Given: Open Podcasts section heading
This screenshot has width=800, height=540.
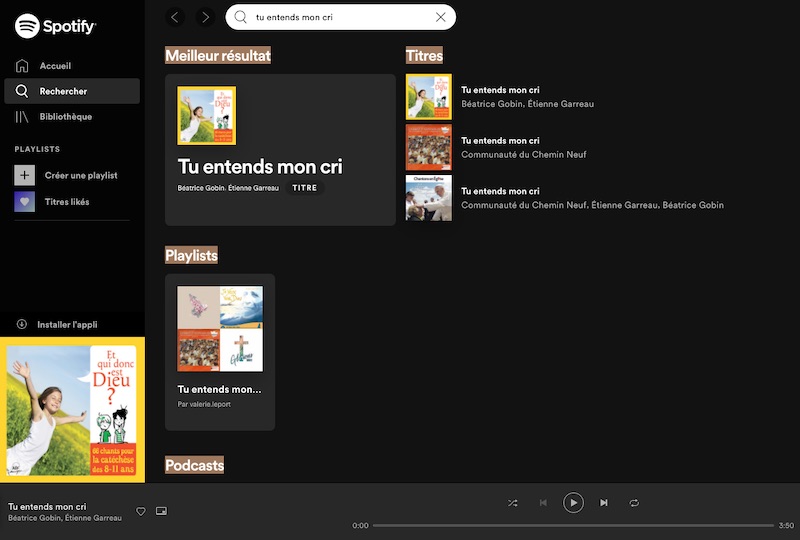Looking at the screenshot, I should pos(194,465).
